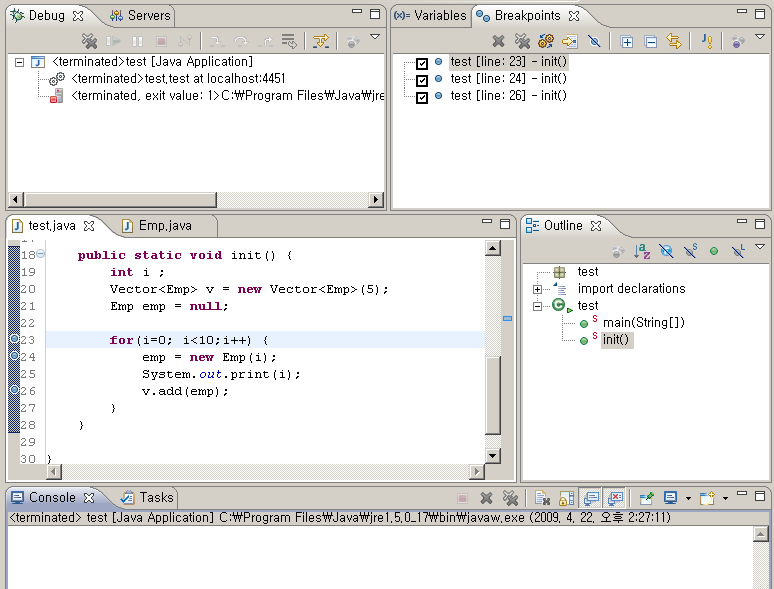Open the Emp.java editor tab
This screenshot has width=774, height=589.
coord(164,226)
